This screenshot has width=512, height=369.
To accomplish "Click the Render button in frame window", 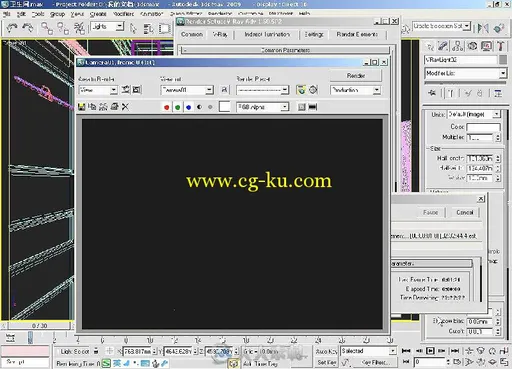I will [356, 76].
